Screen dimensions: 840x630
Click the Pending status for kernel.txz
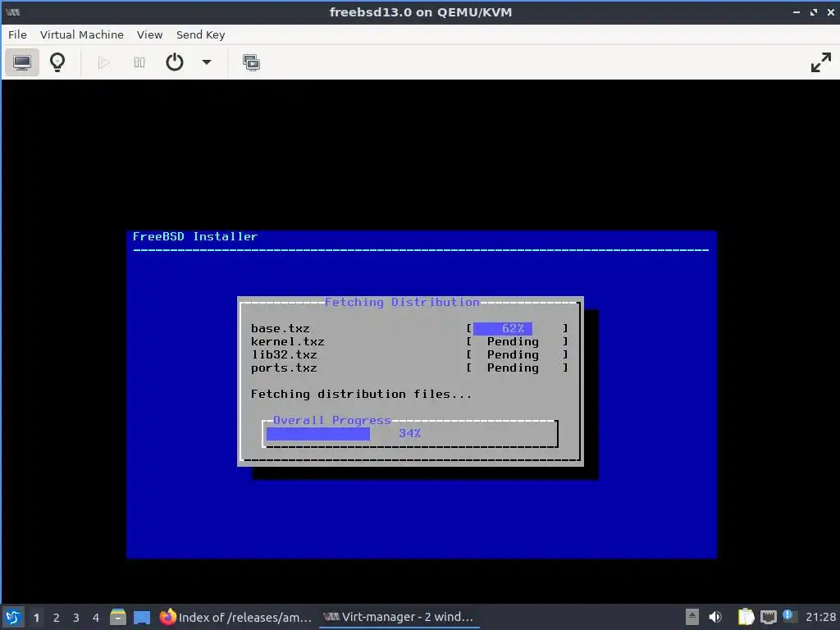point(513,342)
